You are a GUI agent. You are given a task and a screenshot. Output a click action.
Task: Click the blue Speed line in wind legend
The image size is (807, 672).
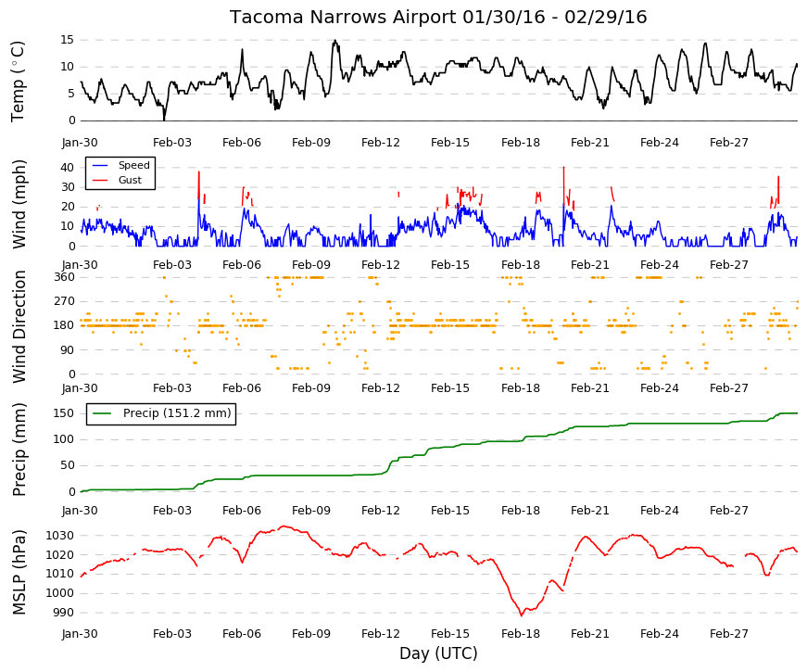(x=100, y=165)
